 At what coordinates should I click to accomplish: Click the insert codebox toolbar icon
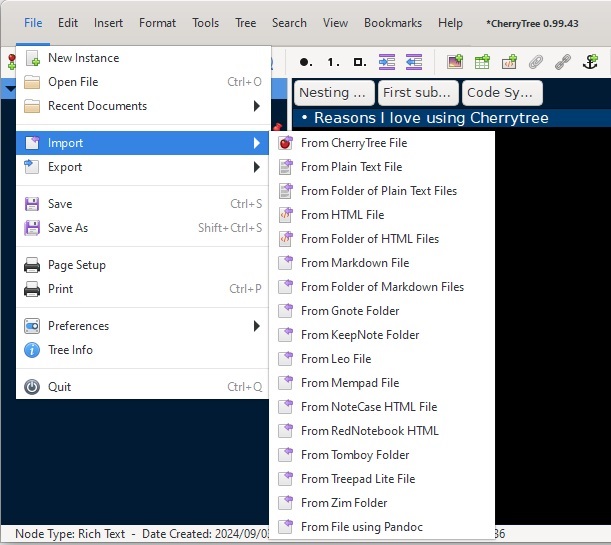pos(509,62)
